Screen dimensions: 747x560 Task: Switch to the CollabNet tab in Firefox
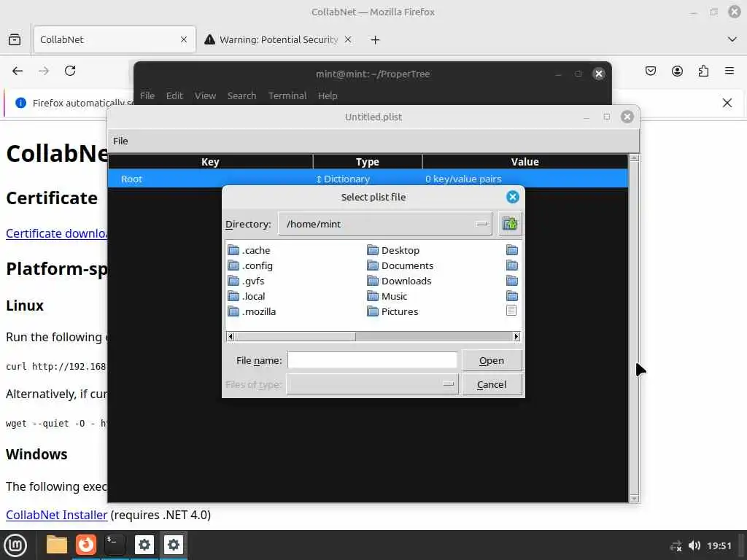click(x=115, y=39)
